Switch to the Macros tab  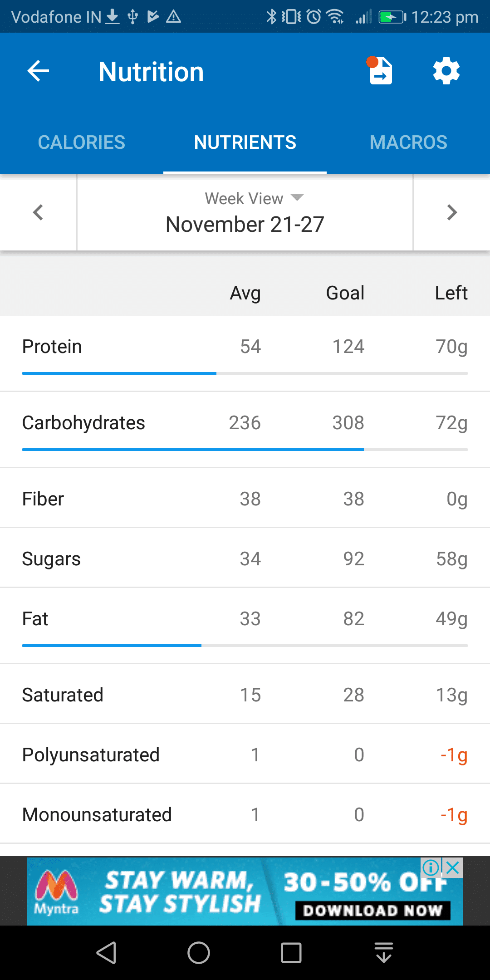408,142
